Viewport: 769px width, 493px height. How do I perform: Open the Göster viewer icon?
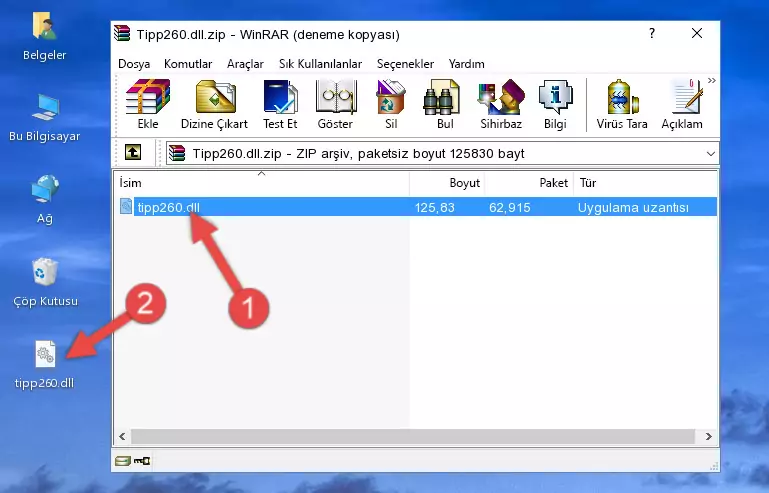point(335,104)
